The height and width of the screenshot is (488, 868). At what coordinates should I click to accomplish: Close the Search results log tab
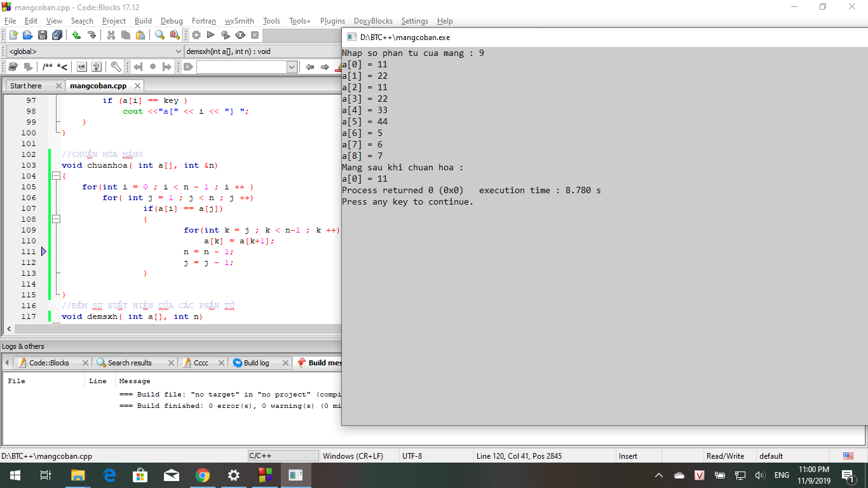(x=171, y=363)
